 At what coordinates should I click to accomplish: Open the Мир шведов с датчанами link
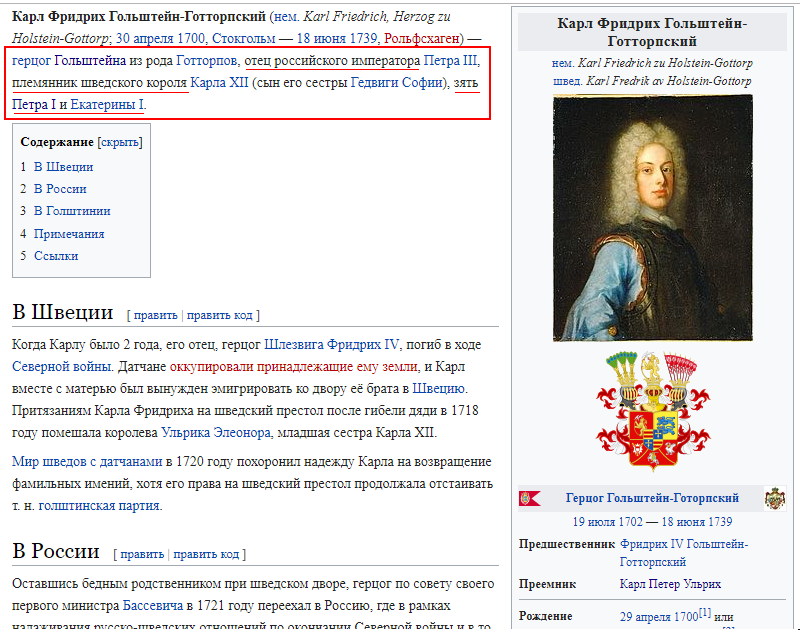(x=87, y=462)
